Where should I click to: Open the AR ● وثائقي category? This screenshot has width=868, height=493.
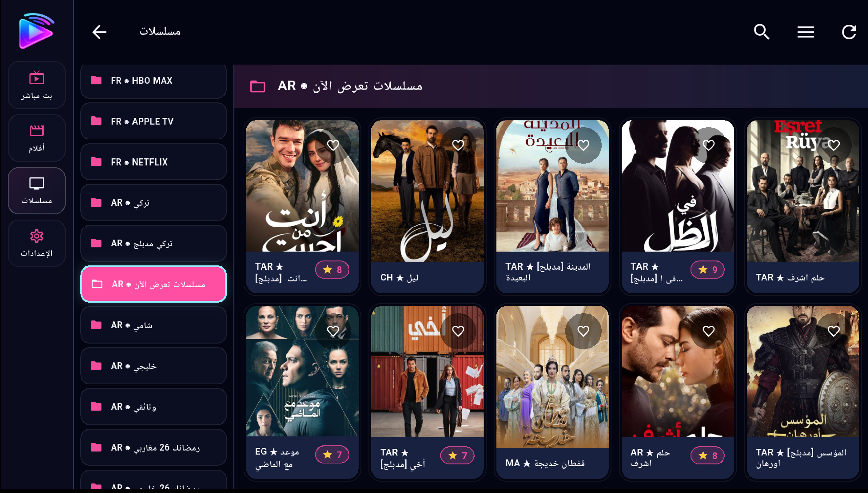pos(153,406)
